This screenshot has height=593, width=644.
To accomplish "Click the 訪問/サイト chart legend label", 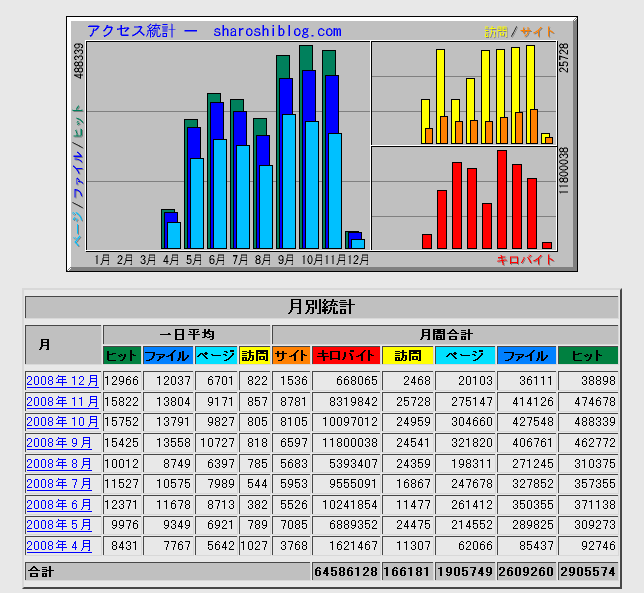I will click(520, 32).
